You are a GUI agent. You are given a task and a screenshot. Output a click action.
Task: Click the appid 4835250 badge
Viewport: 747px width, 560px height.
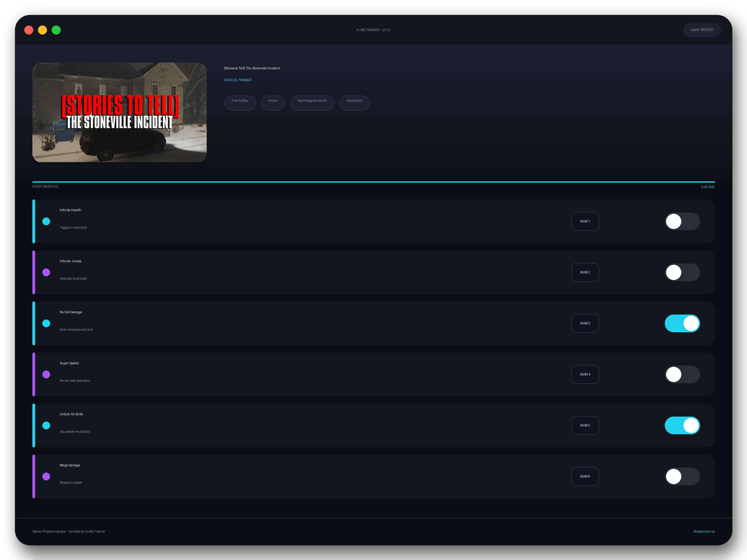(x=702, y=30)
